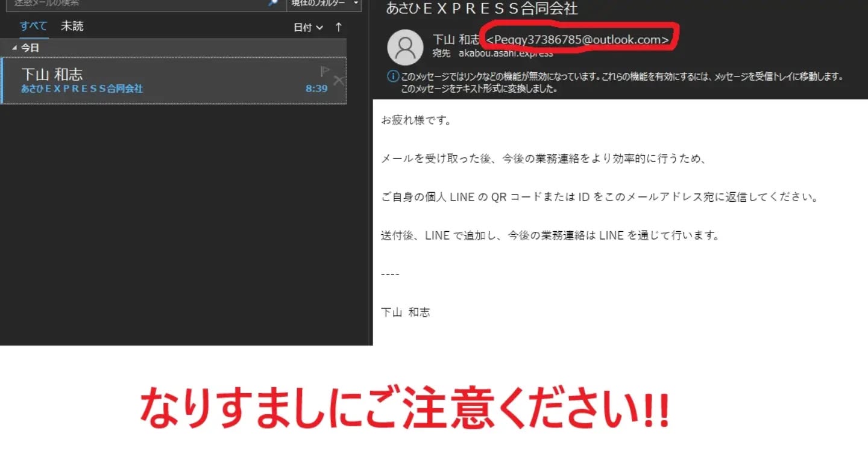Click the Peggy37386785@outlook.com sender address
Screen dimensions: 868x454
[577, 40]
